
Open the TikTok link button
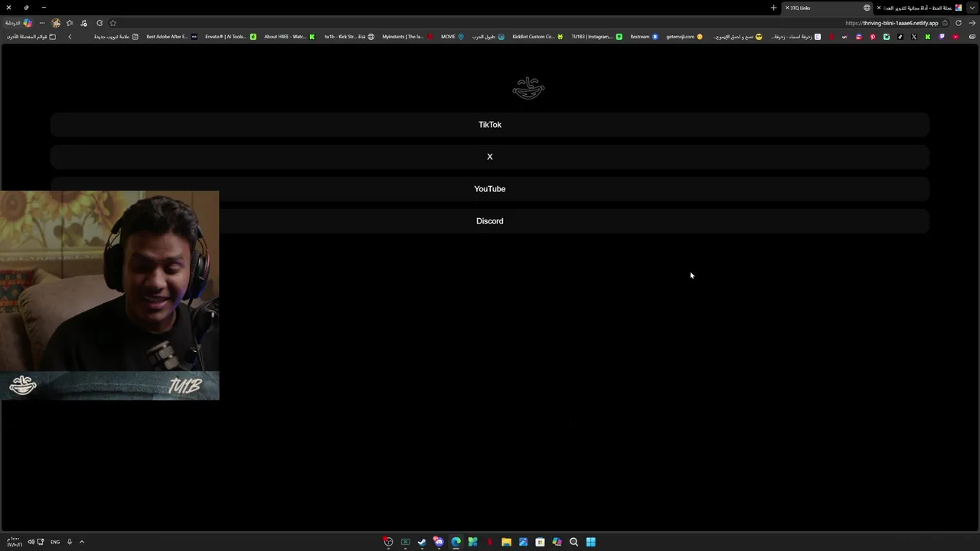click(x=490, y=125)
